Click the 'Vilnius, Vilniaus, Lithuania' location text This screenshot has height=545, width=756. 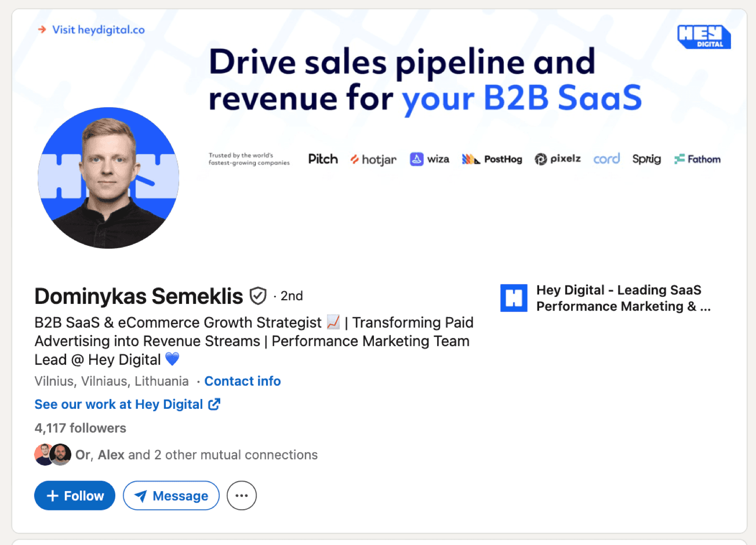click(x=112, y=381)
